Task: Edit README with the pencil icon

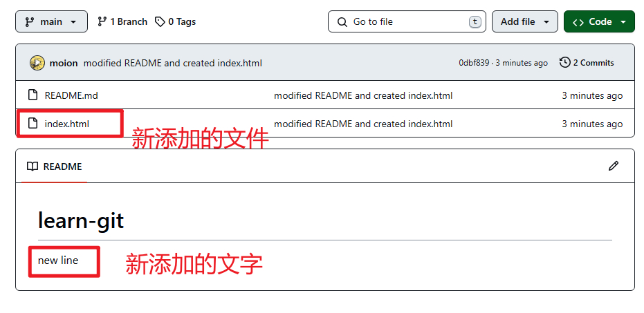Action: [x=614, y=166]
